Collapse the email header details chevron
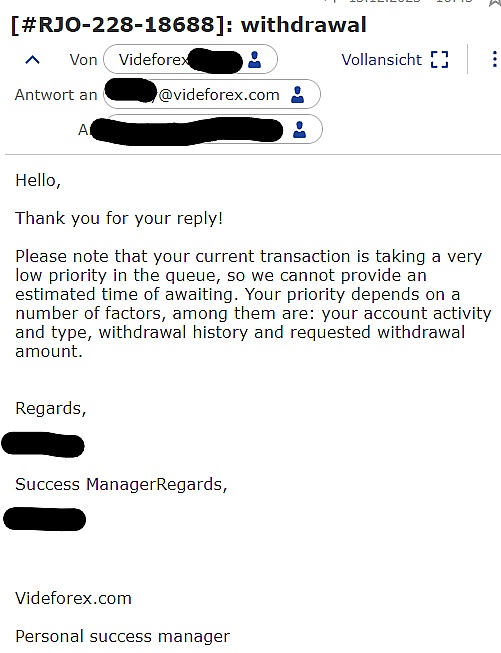The image size is (501, 653). pyautogui.click(x=32, y=60)
